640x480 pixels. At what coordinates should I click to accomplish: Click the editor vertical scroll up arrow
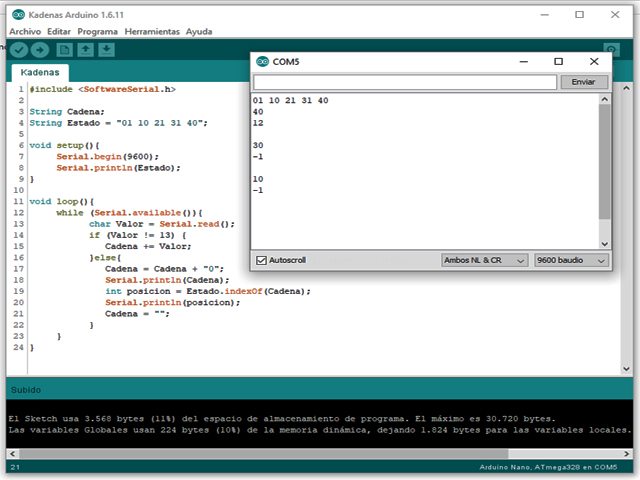coord(627,88)
